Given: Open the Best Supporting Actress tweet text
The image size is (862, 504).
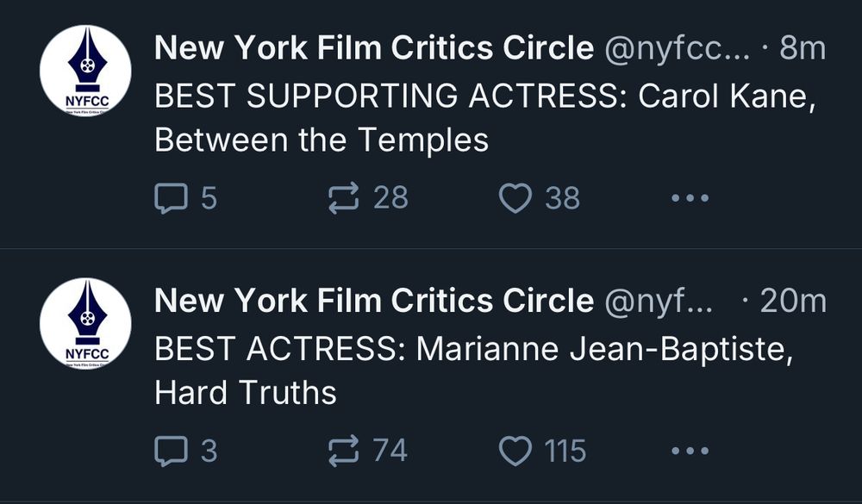Looking at the screenshot, I should point(483,116).
